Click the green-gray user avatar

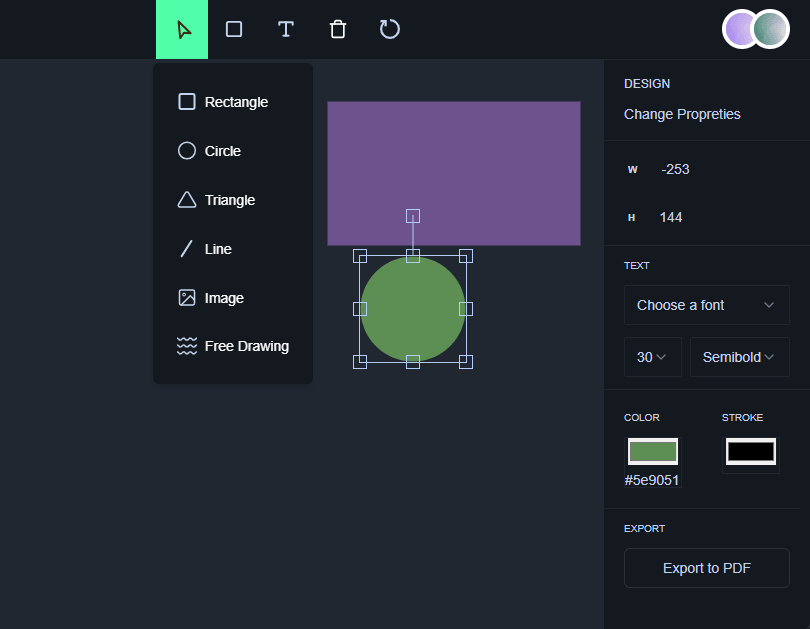[771, 29]
